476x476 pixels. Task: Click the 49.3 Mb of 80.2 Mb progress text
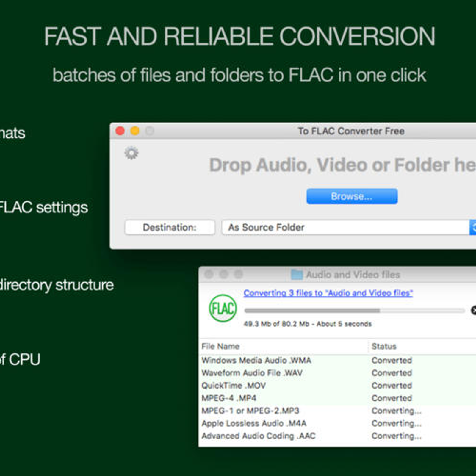[x=308, y=324]
